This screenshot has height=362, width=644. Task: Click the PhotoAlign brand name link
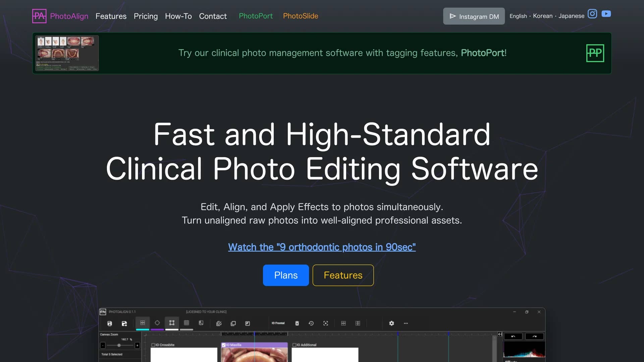pyautogui.click(x=69, y=16)
